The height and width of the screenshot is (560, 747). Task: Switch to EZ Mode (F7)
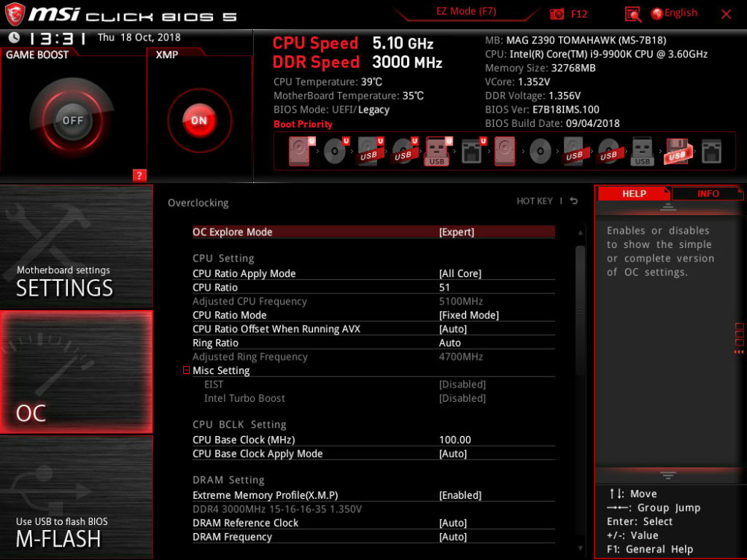tap(466, 11)
